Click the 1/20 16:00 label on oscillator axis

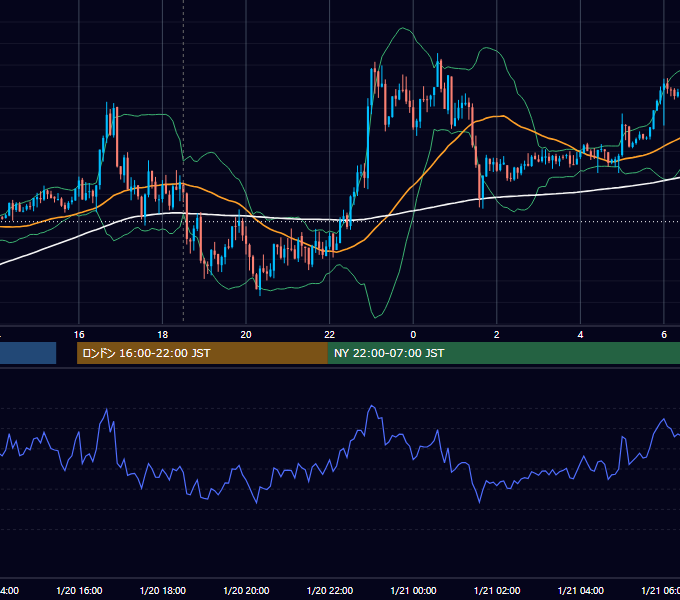pyautogui.click(x=79, y=590)
